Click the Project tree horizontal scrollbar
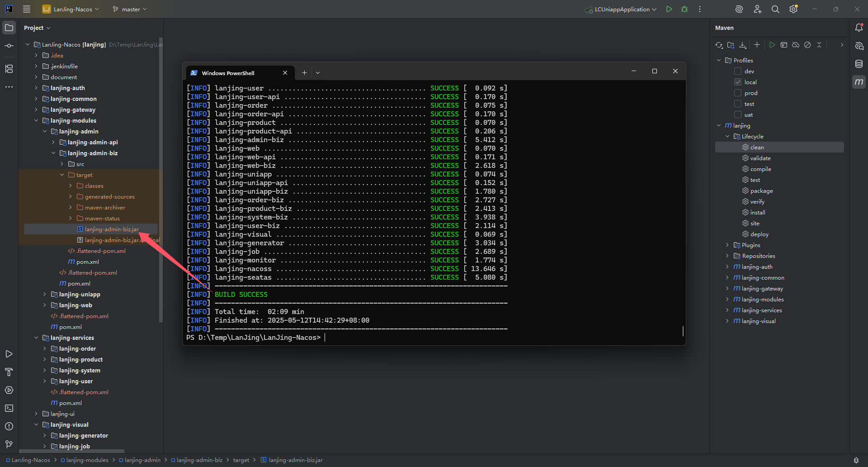This screenshot has height=467, width=868. (x=71, y=451)
